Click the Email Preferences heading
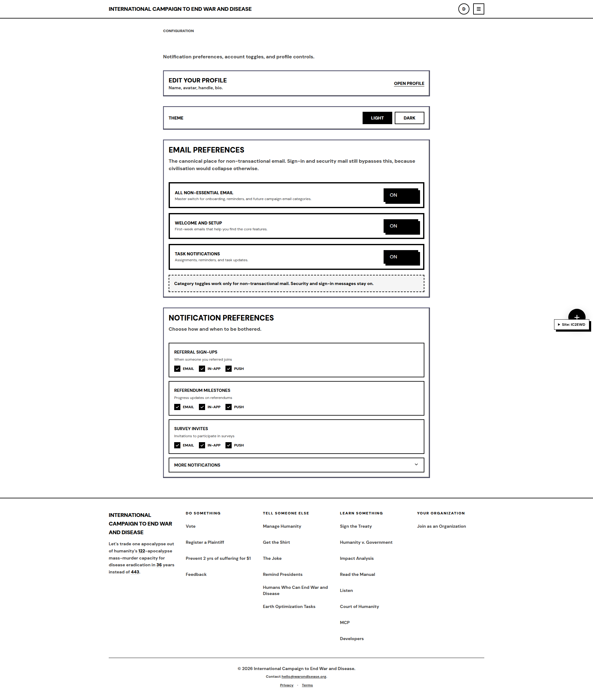Viewport: 593px width, 700px height. tap(206, 150)
